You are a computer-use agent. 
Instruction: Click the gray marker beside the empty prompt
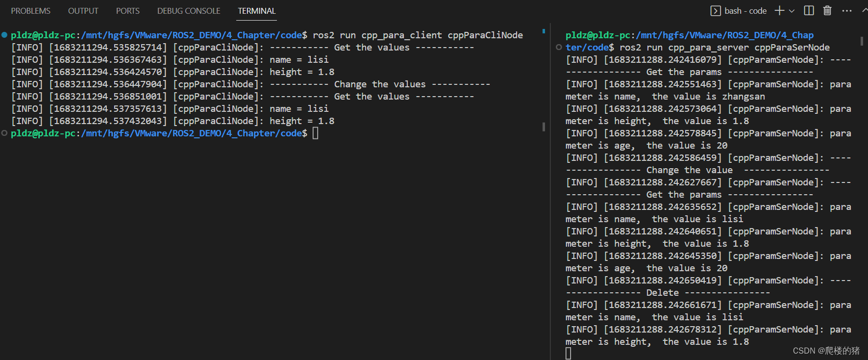click(x=4, y=133)
